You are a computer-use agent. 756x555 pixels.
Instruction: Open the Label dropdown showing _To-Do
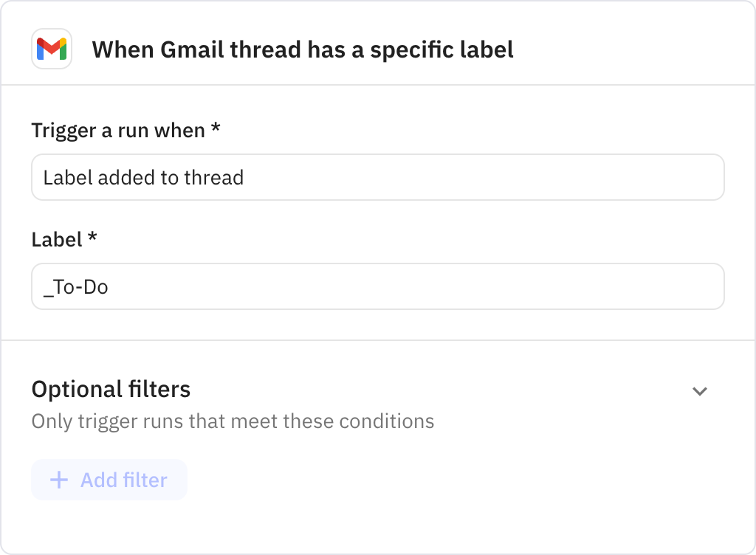pyautogui.click(x=377, y=286)
